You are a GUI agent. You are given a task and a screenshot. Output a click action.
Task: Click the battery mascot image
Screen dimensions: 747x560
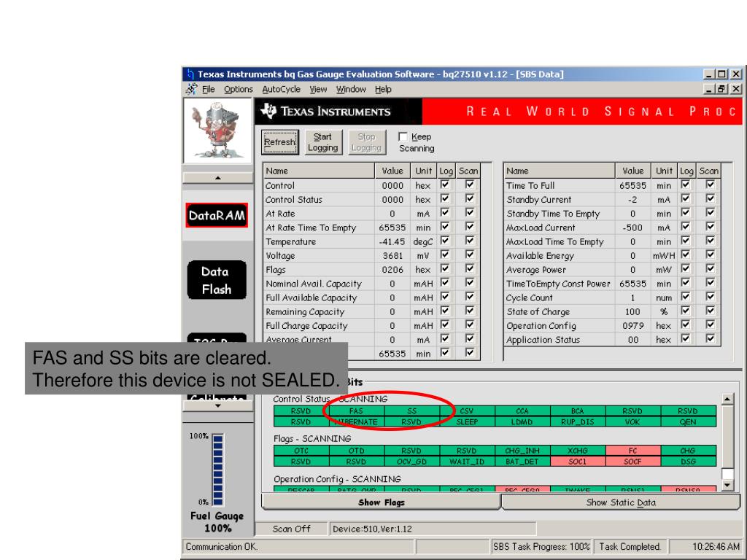[217, 131]
